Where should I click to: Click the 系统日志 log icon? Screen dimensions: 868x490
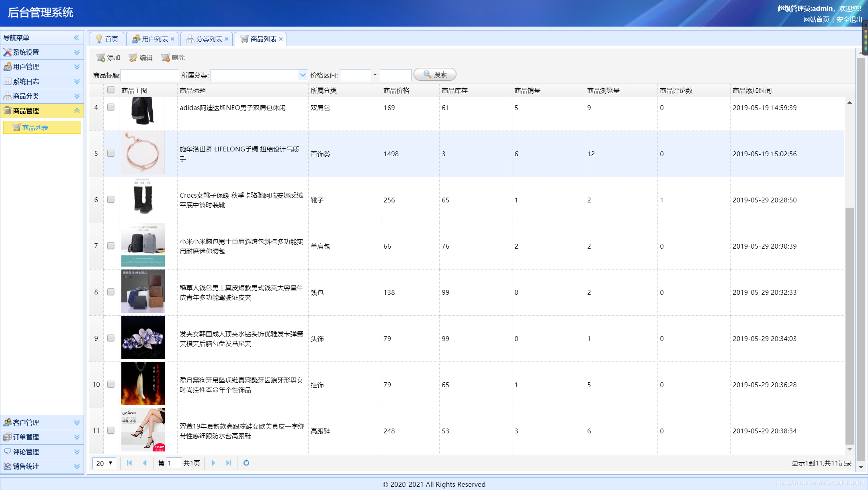pyautogui.click(x=7, y=82)
